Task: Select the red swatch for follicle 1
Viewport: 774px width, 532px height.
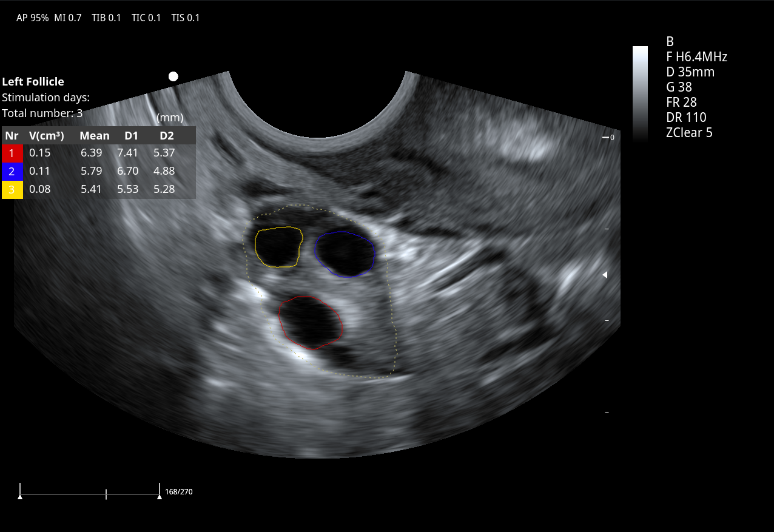Action: [x=12, y=153]
